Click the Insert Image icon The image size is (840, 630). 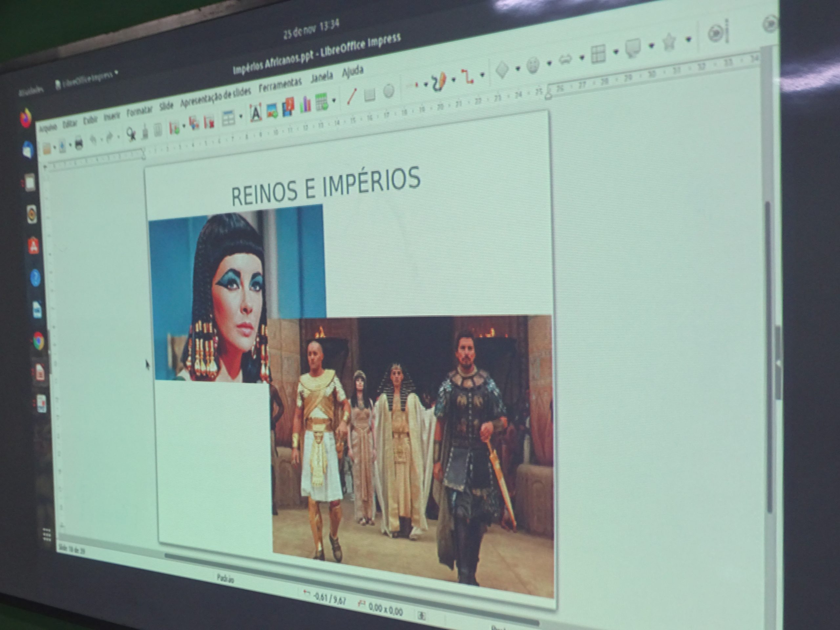272,110
